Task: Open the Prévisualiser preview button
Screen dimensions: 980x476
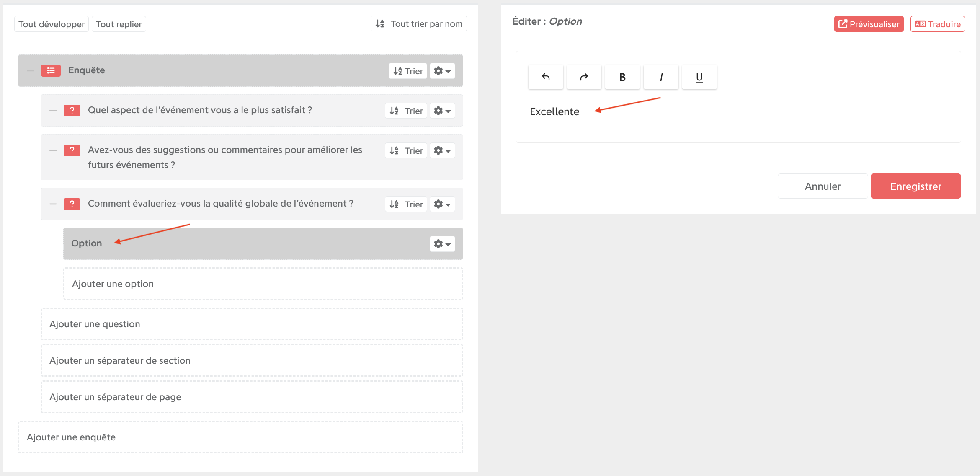Action: [x=869, y=24]
